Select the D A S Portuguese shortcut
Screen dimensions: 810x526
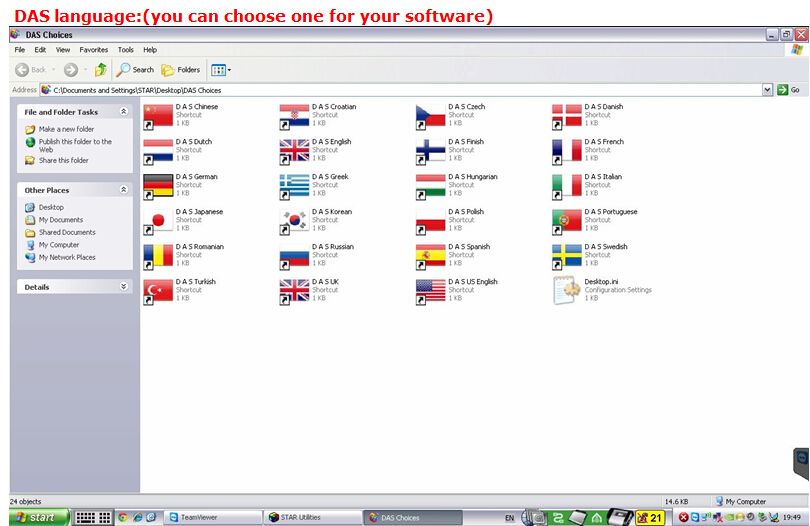click(595, 221)
